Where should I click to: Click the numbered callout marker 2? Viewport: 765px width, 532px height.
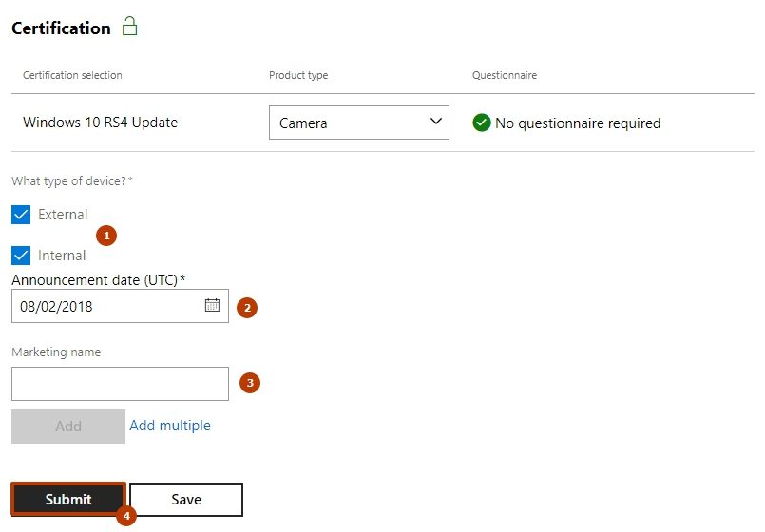click(247, 308)
